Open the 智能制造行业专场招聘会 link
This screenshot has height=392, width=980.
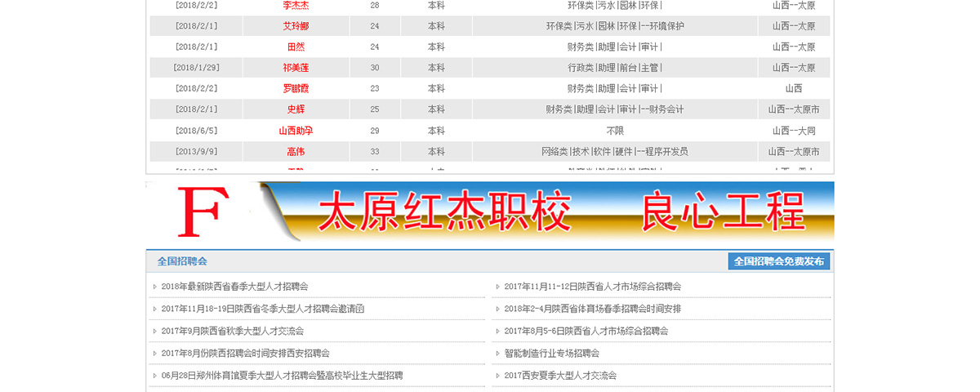point(551,354)
